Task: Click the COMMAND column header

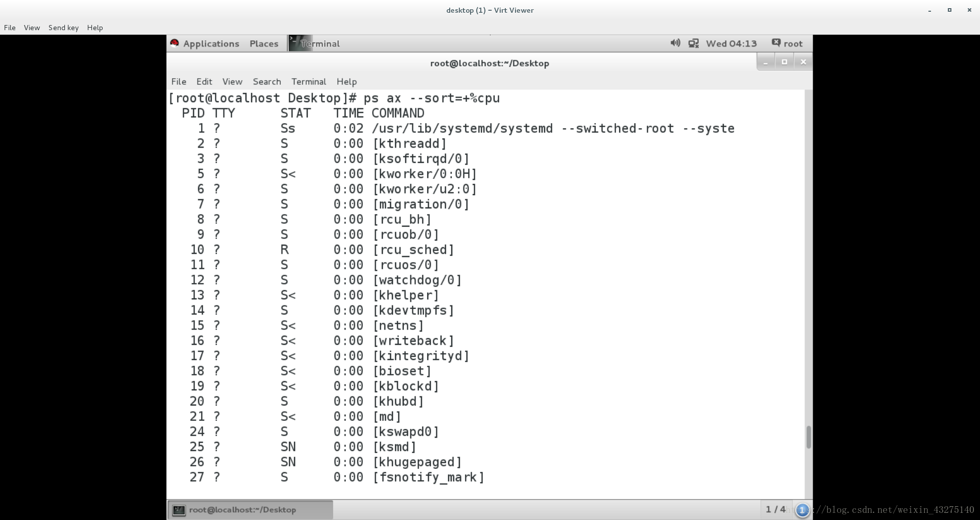Action: [x=398, y=113]
